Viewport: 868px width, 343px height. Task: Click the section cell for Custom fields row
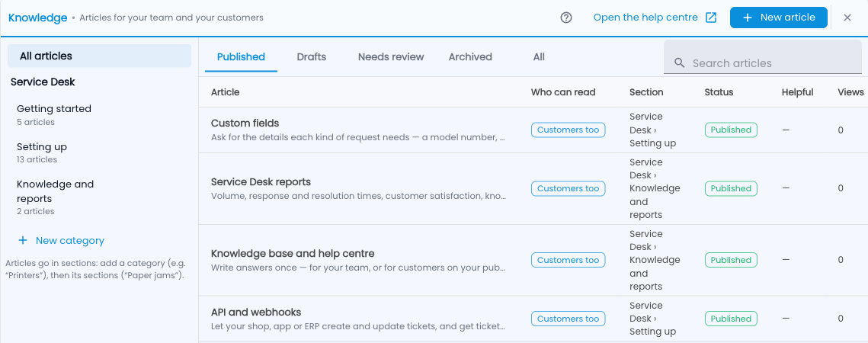coord(652,130)
